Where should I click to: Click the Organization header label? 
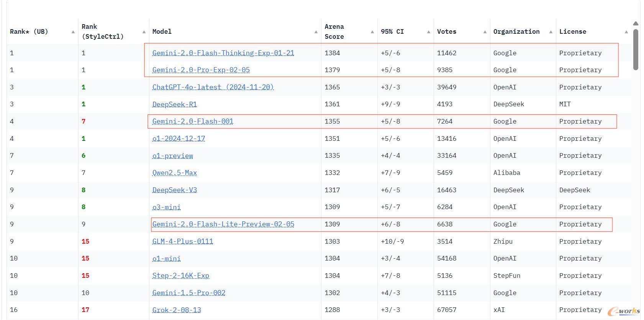pyautogui.click(x=516, y=31)
